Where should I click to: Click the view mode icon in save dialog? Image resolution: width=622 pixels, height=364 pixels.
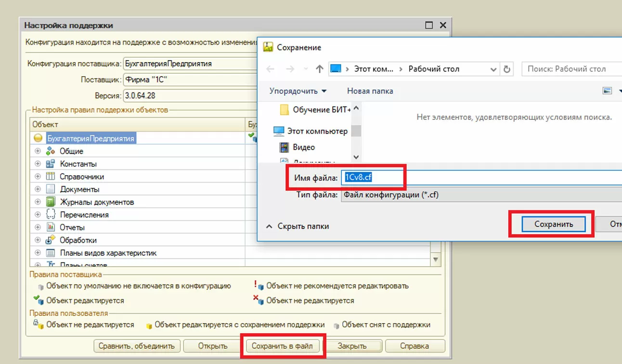(x=608, y=91)
